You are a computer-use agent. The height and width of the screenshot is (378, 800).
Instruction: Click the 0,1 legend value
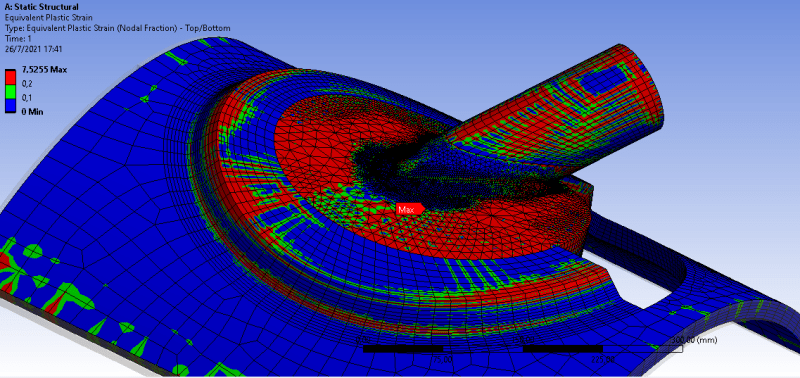pos(27,97)
